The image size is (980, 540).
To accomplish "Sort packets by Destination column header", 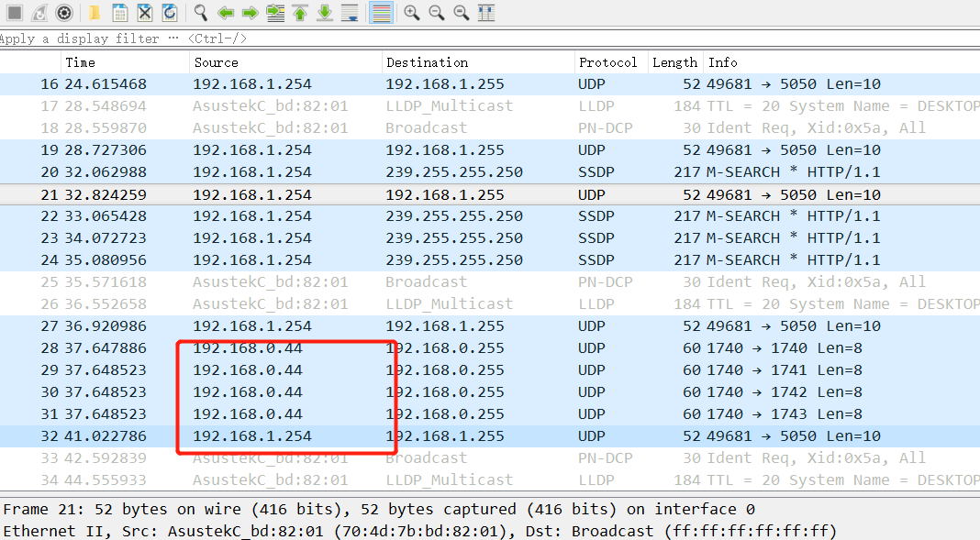I will click(478, 62).
